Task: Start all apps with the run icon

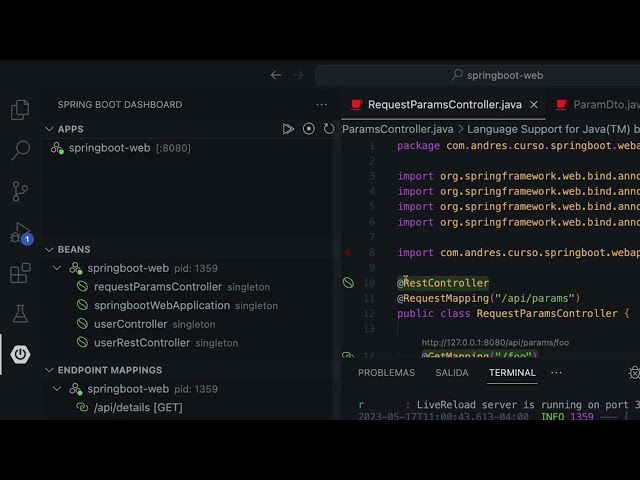Action: (x=288, y=129)
